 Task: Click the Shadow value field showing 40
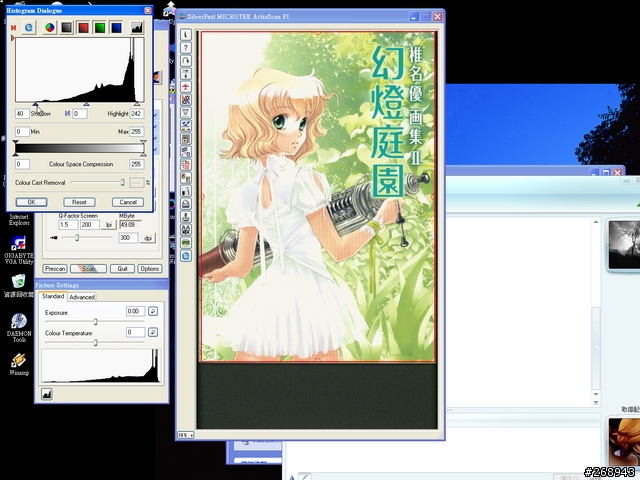tap(22, 113)
